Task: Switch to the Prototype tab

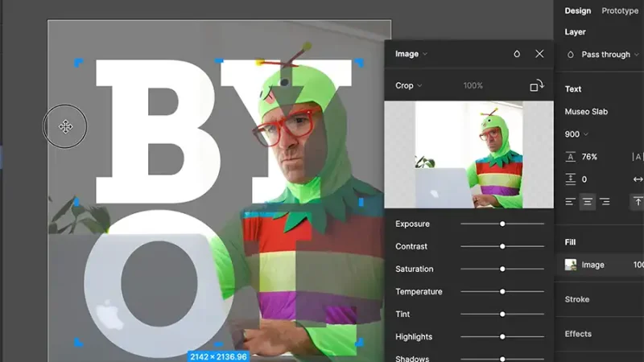Action: pos(620,10)
